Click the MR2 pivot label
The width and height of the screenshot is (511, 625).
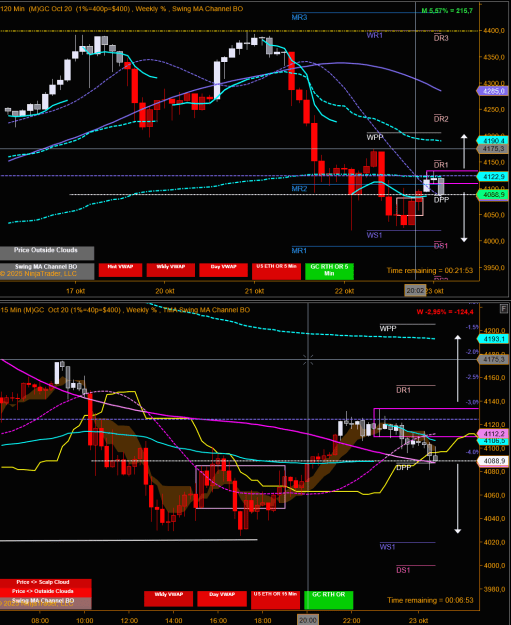pyautogui.click(x=299, y=189)
